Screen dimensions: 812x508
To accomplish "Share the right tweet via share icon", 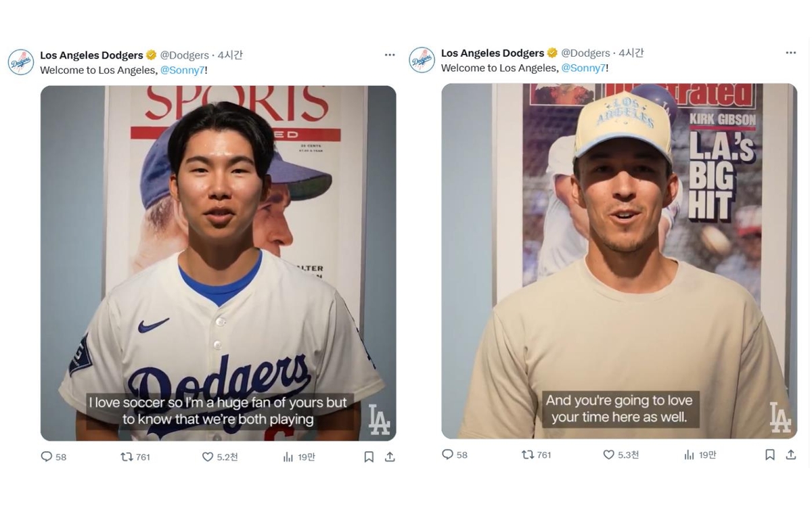I will point(791,455).
